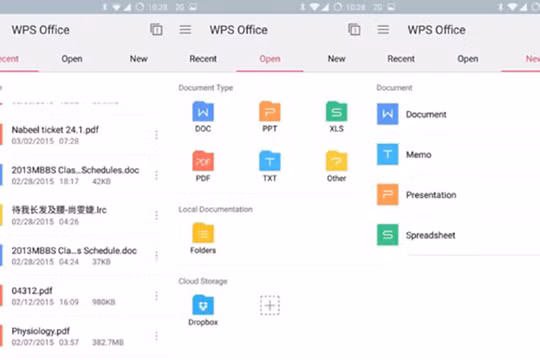
Task: Open recent file Nabeel ticket 24.1.pdf
Action: pyautogui.click(x=79, y=135)
